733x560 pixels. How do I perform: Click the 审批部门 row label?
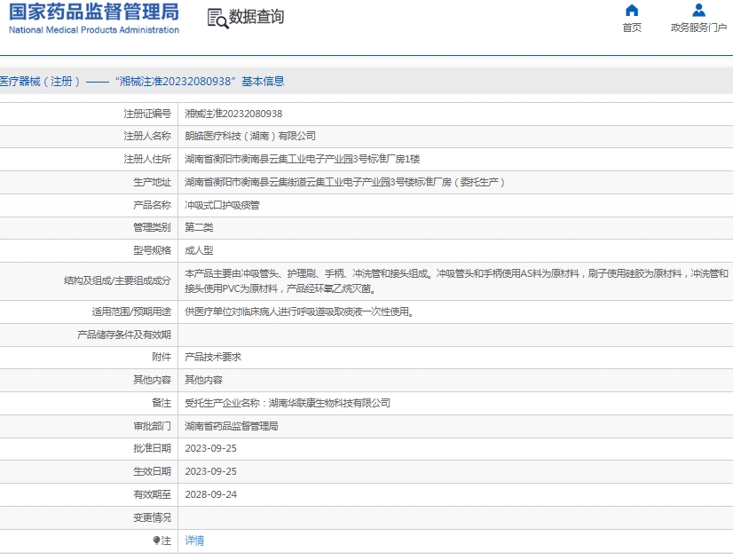tap(152, 426)
